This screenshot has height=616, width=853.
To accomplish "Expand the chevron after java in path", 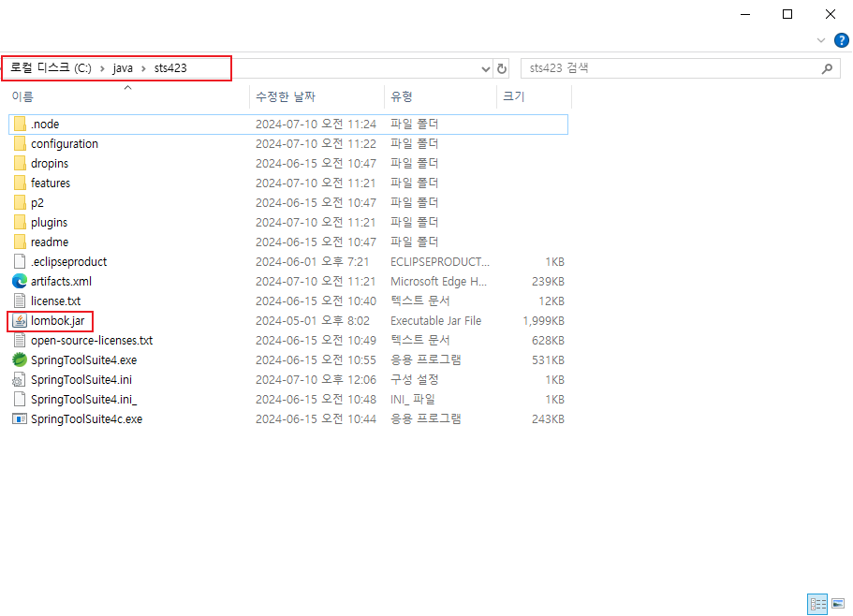I will 143,68.
